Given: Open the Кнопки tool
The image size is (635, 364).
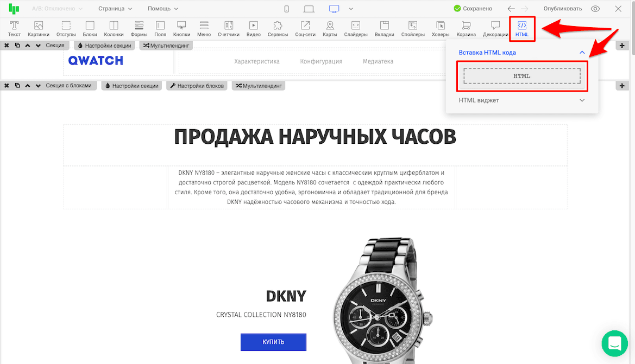Looking at the screenshot, I should click(181, 29).
